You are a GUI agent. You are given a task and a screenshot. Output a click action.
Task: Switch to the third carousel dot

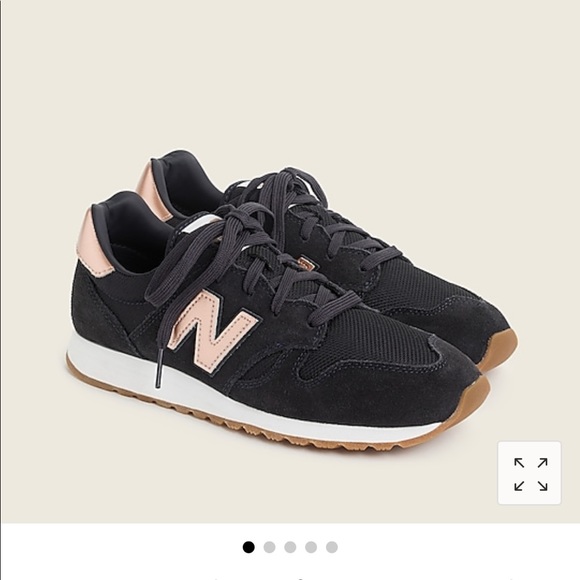pos(290,547)
